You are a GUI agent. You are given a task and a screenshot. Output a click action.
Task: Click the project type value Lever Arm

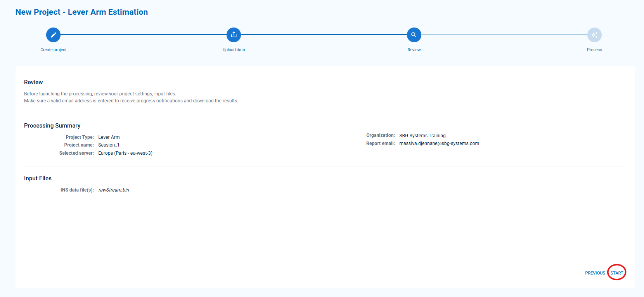tap(109, 137)
